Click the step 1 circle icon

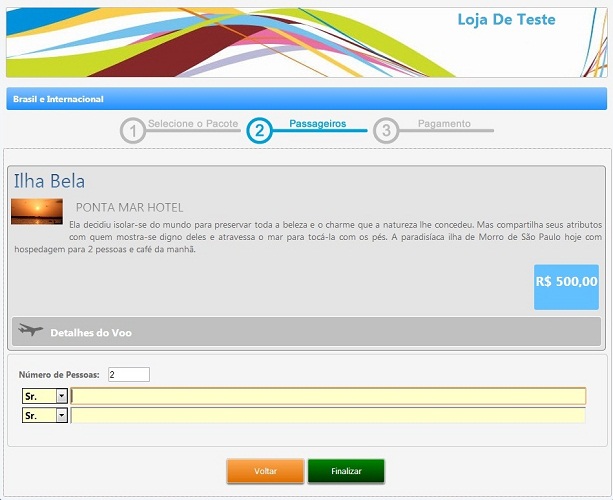133,131
